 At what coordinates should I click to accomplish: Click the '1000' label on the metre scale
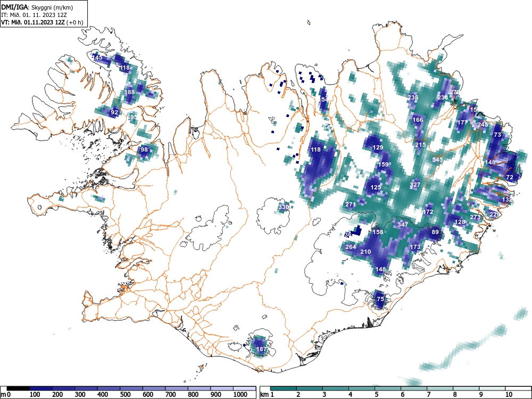pos(240,394)
